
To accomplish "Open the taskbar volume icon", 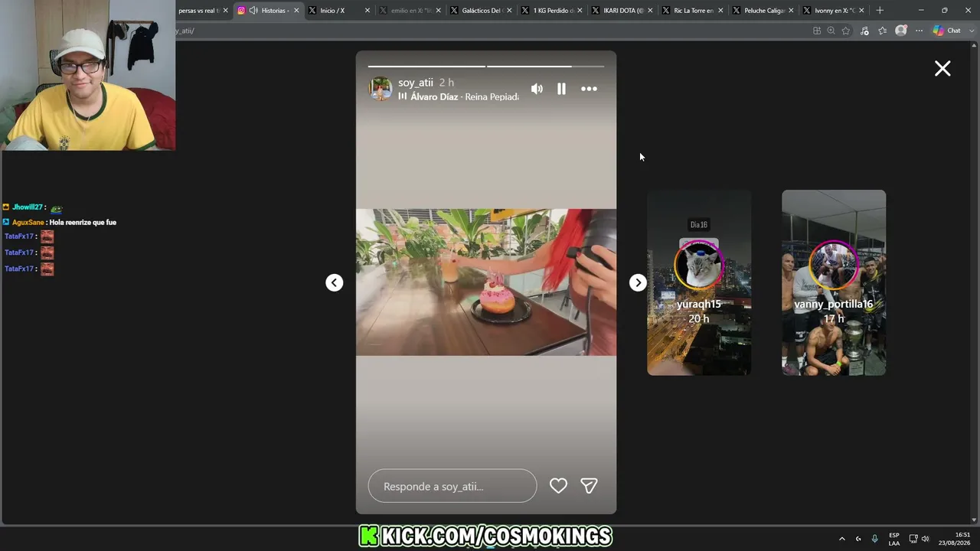I will [x=926, y=539].
